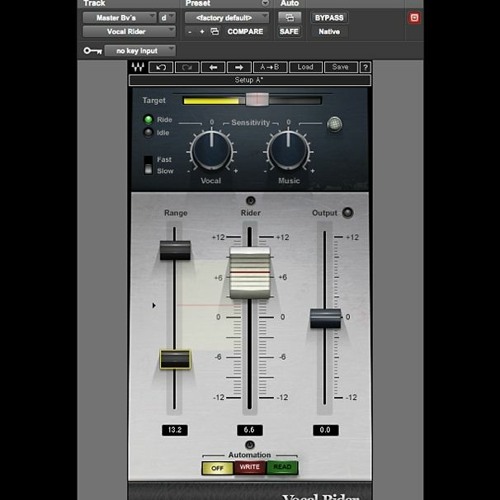Select previous preset with minus button

[x=190, y=32]
